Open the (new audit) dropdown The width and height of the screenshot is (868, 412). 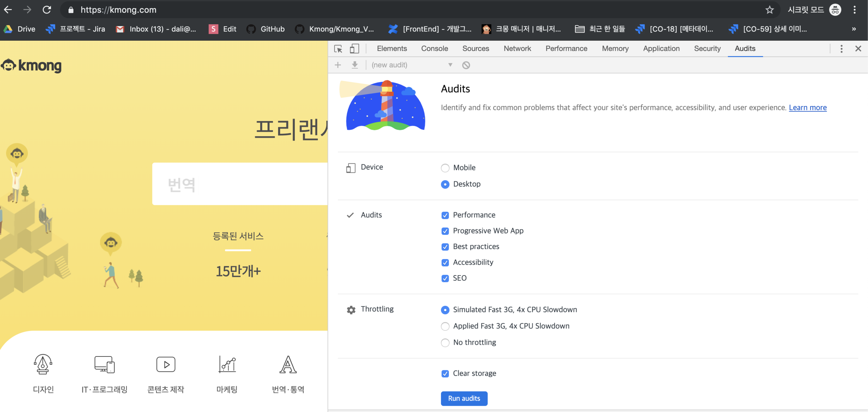[x=412, y=65]
